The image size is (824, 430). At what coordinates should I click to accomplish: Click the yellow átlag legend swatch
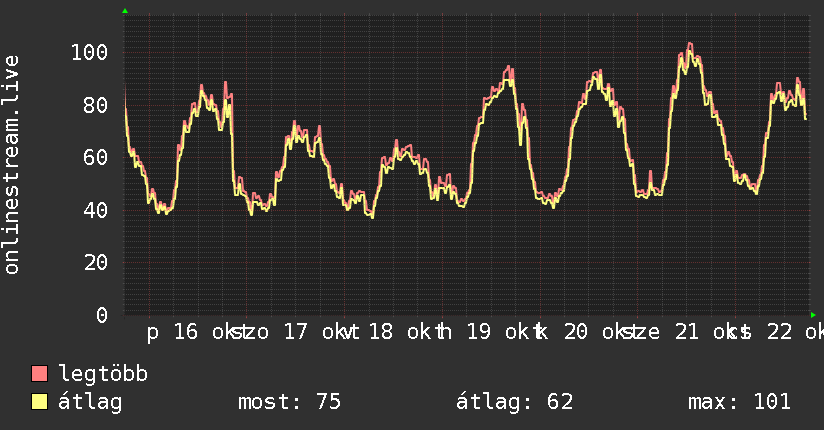click(x=39, y=402)
